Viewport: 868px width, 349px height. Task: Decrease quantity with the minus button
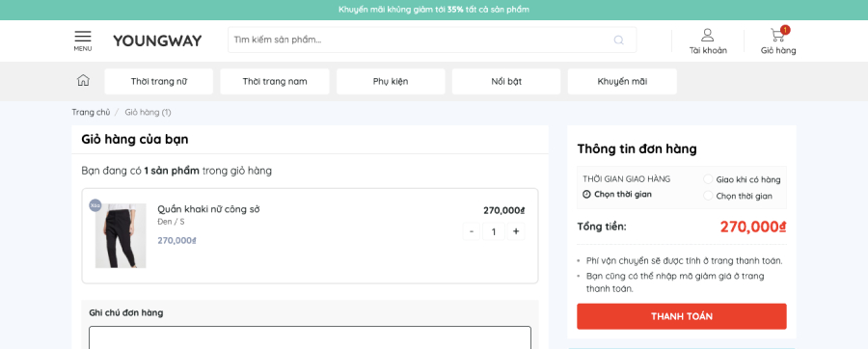pyautogui.click(x=471, y=231)
